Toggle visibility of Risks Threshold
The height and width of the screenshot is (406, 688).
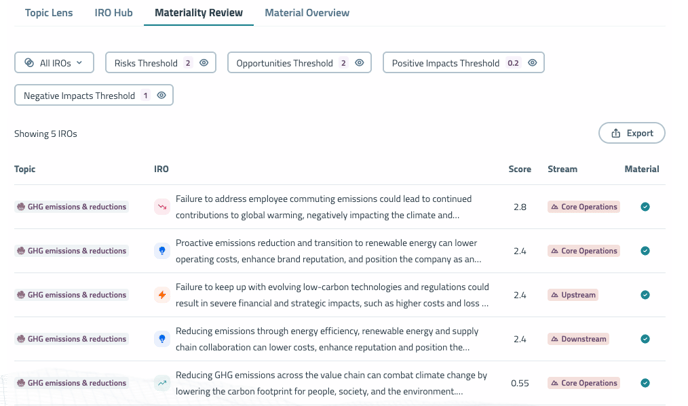pos(204,63)
